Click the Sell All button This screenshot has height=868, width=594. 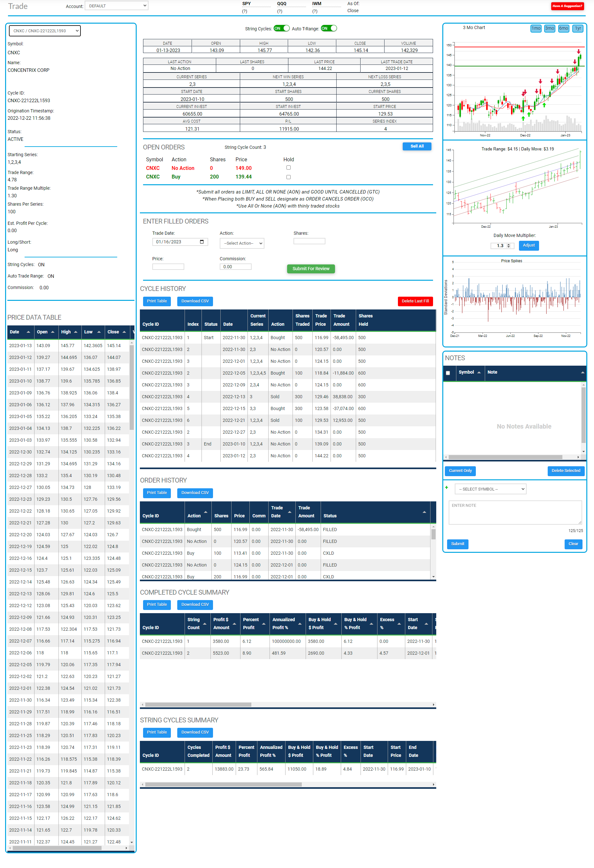[417, 146]
